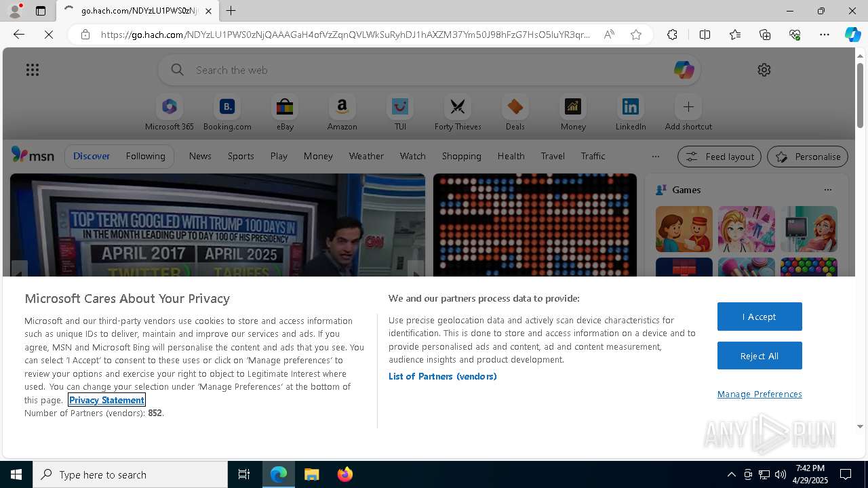The height and width of the screenshot is (488, 868).
Task: Stop loading the page
Action: point(49,35)
